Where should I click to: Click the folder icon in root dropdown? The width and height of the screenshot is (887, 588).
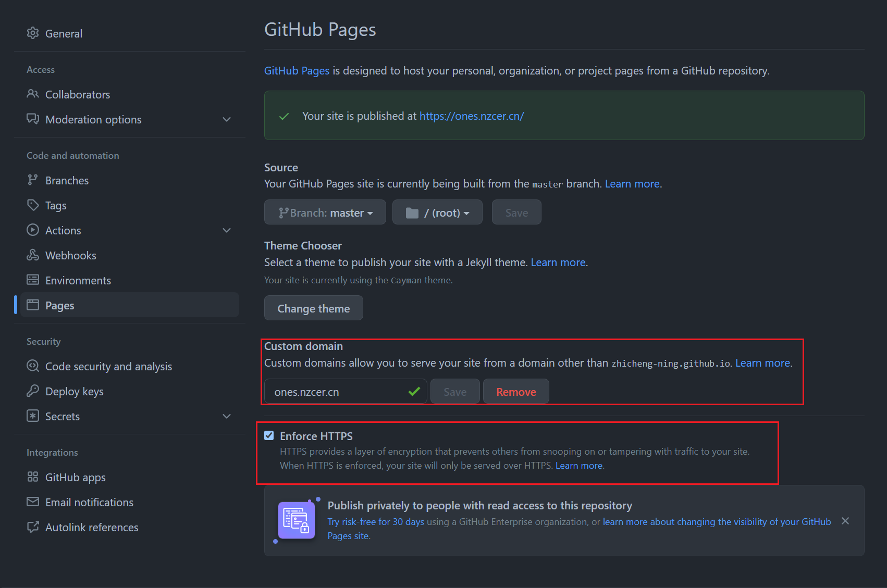[x=412, y=212]
